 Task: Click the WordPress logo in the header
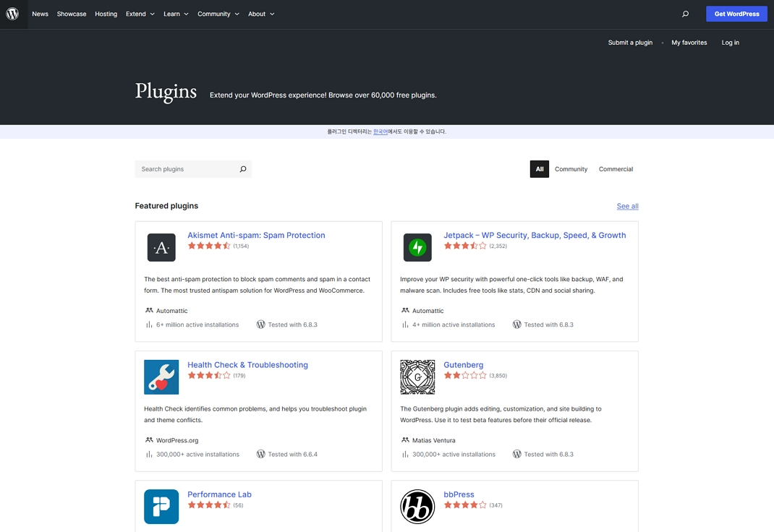pos(13,14)
